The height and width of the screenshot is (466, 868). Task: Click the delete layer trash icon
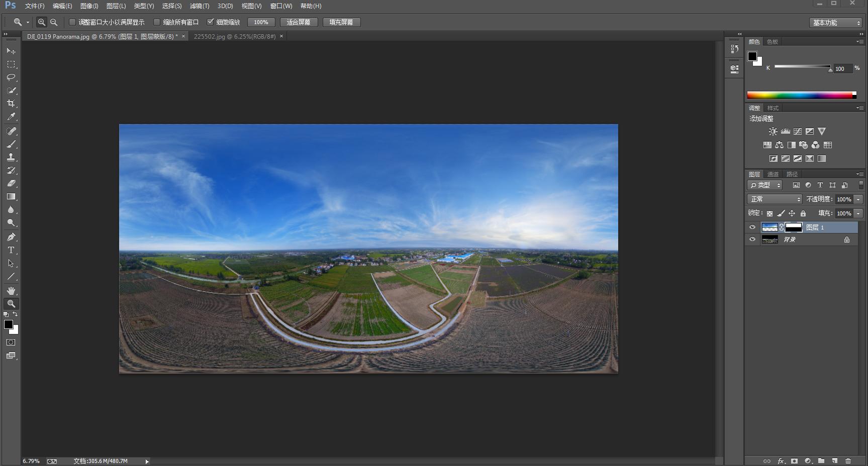point(848,460)
